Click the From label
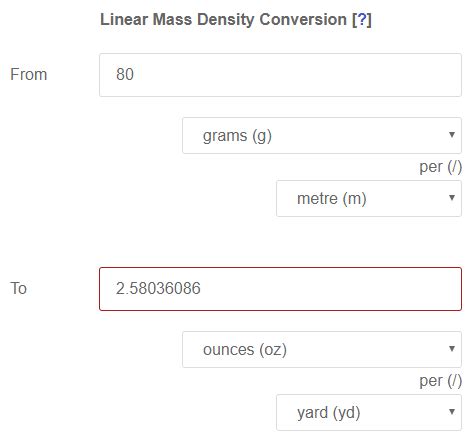This screenshot has width=474, height=445. click(29, 74)
